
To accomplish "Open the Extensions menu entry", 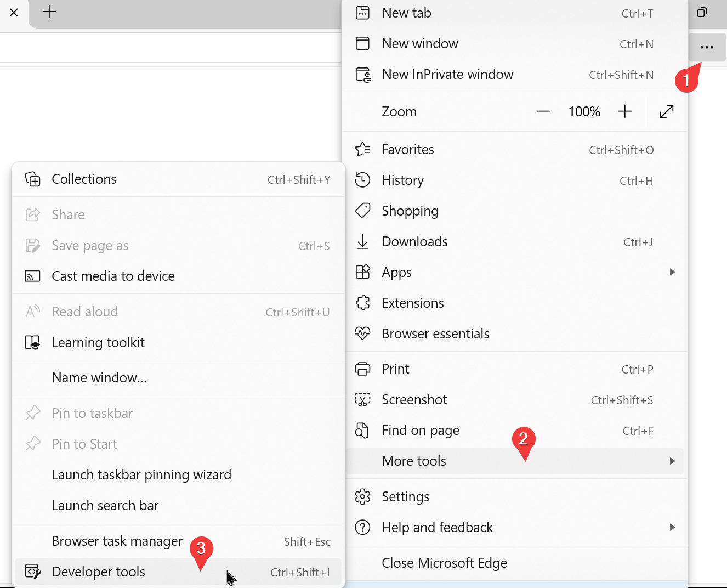I will (x=514, y=303).
